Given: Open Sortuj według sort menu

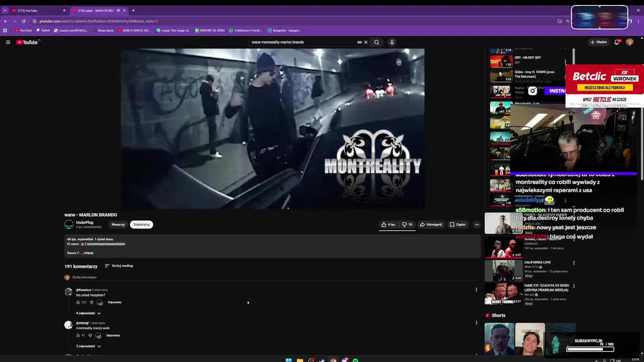Looking at the screenshot, I should (x=119, y=266).
